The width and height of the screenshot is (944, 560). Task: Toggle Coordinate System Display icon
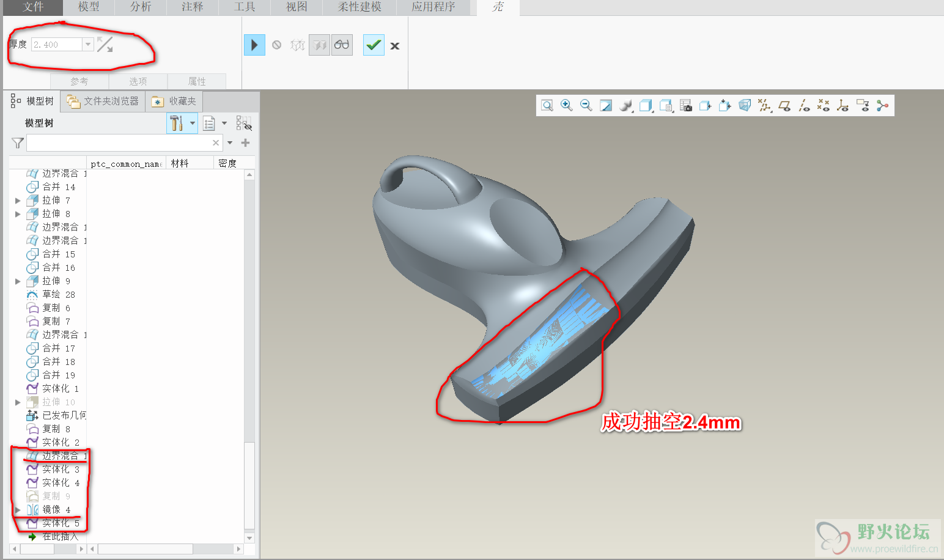tap(843, 106)
